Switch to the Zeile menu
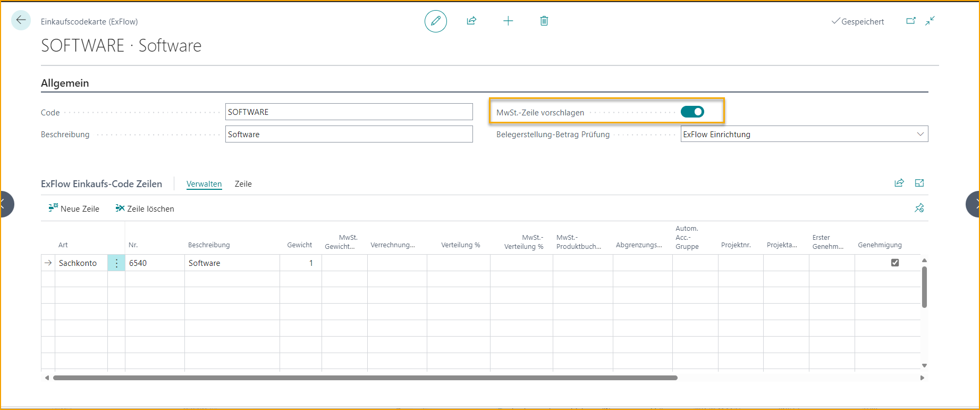 pyautogui.click(x=243, y=184)
